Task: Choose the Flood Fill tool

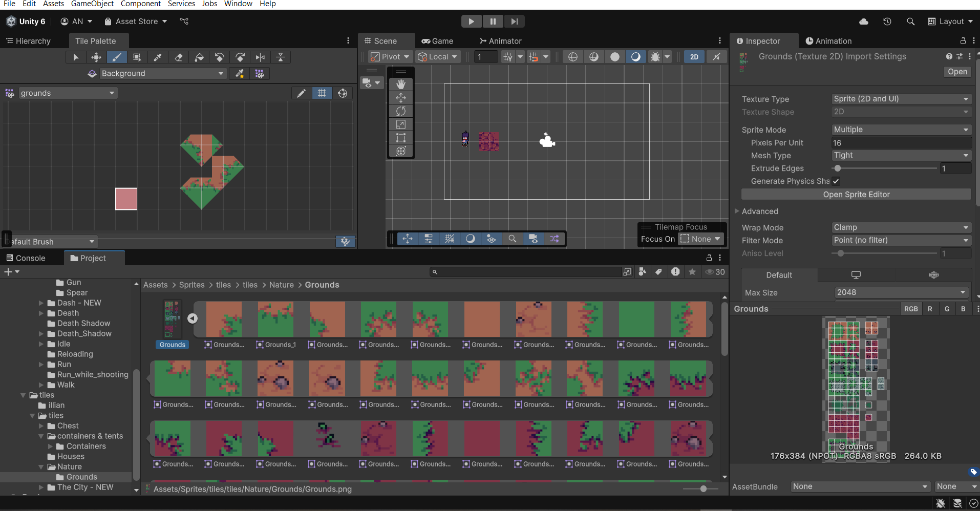Action: tap(199, 57)
